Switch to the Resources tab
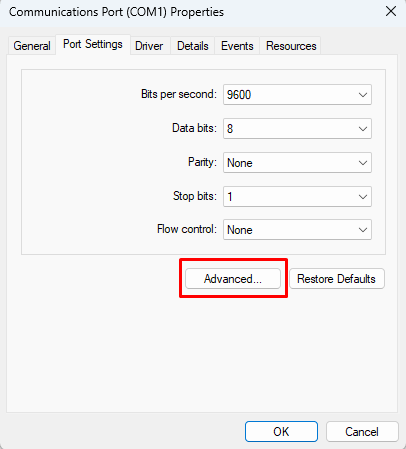Viewport: 406px width, 449px height. tap(291, 46)
